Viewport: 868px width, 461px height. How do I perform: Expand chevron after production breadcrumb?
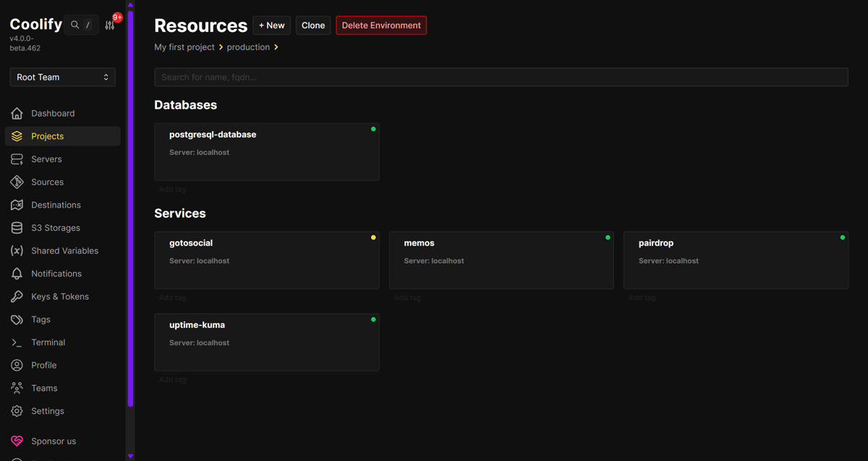coord(276,48)
